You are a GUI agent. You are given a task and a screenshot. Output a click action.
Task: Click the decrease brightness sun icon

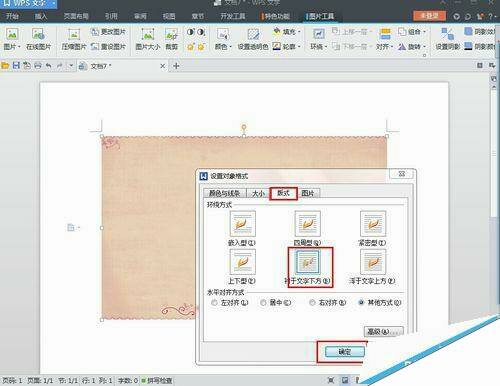201,47
